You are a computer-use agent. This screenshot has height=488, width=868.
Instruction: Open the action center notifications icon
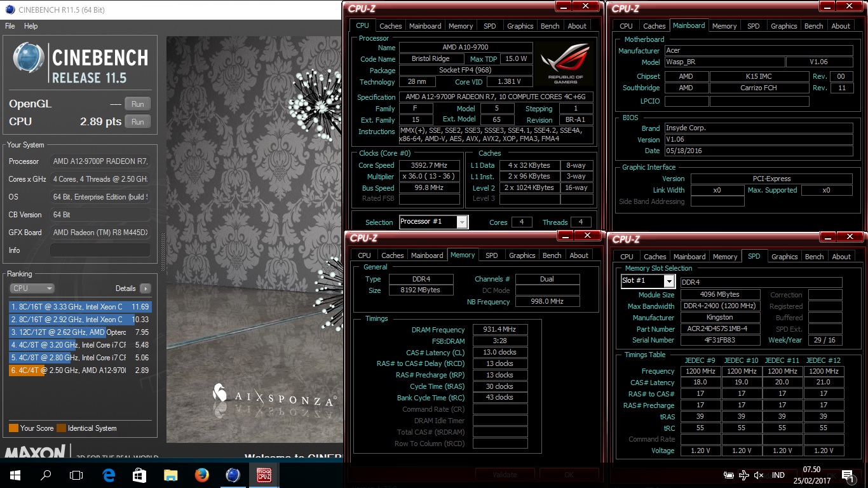(847, 475)
